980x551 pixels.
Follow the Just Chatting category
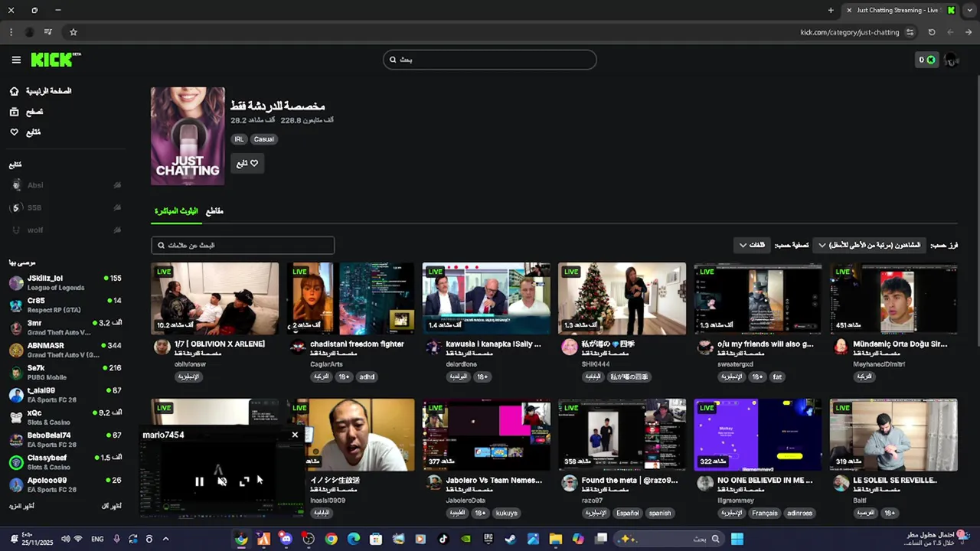[247, 163]
